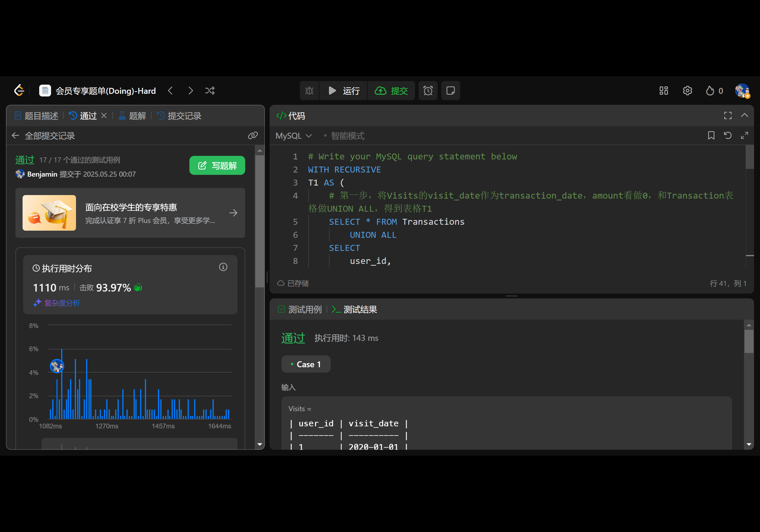Open settings gear icon
This screenshot has height=532, width=760.
coord(687,91)
